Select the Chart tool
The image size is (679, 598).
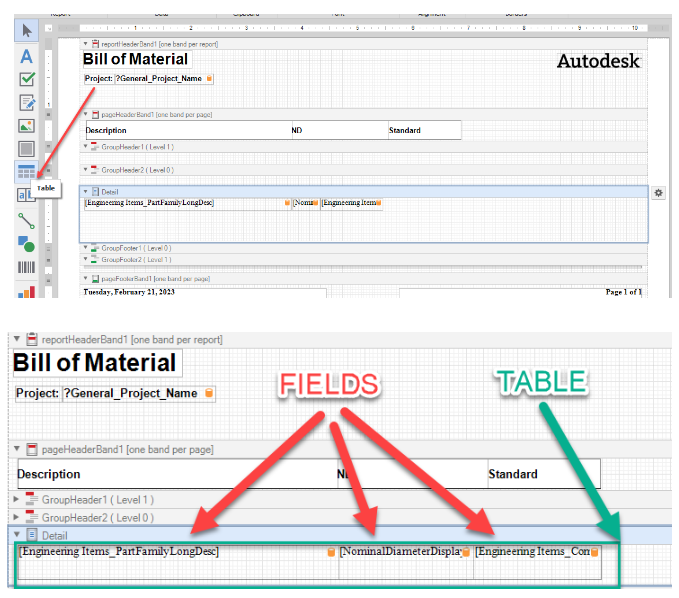(27, 291)
